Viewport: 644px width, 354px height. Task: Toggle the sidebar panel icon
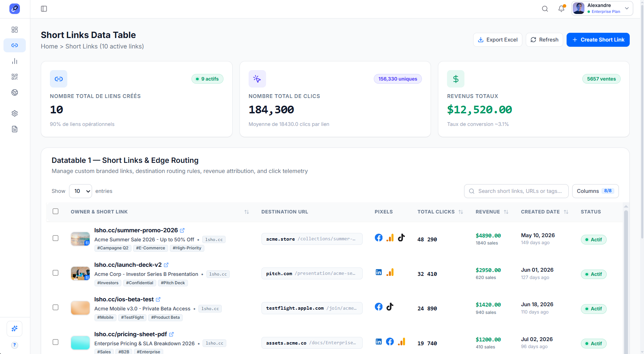click(x=44, y=9)
